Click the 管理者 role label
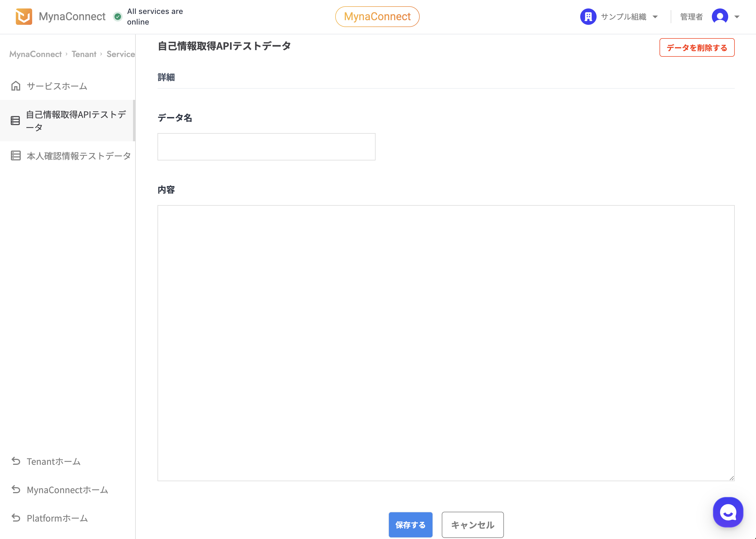Viewport: 756px width, 539px height. 691,17
